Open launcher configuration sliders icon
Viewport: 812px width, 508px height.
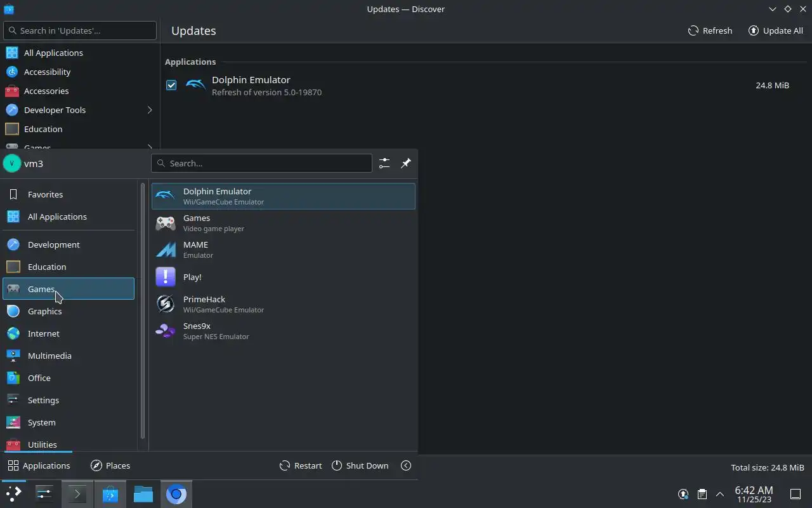[384, 163]
